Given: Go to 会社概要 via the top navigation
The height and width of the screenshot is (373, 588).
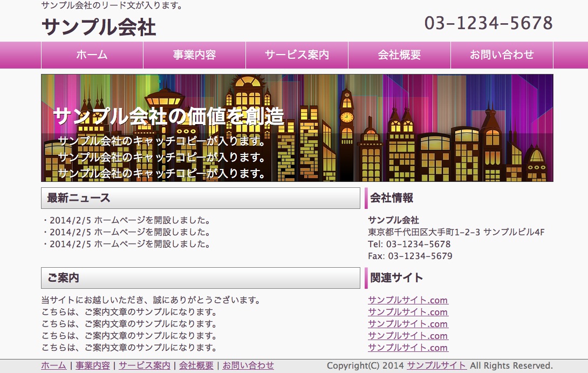Looking at the screenshot, I should (x=399, y=55).
